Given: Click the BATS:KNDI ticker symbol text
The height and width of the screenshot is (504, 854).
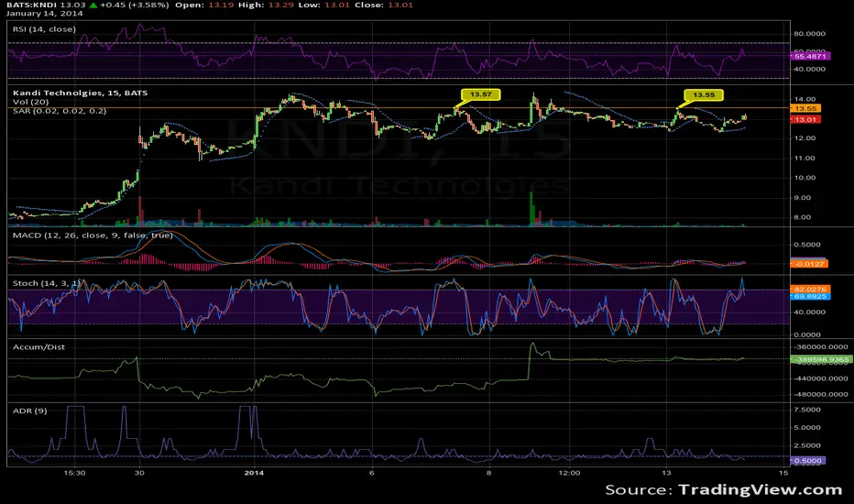Looking at the screenshot, I should click(31, 5).
